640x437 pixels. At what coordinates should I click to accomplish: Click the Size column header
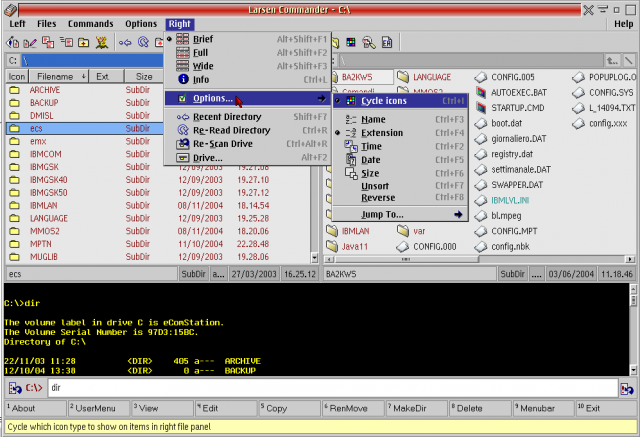[144, 76]
